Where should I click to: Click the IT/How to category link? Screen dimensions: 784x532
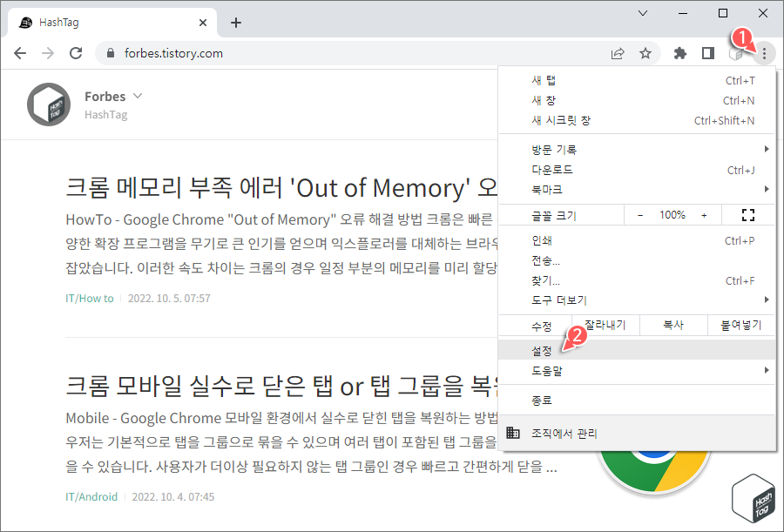[x=90, y=297]
